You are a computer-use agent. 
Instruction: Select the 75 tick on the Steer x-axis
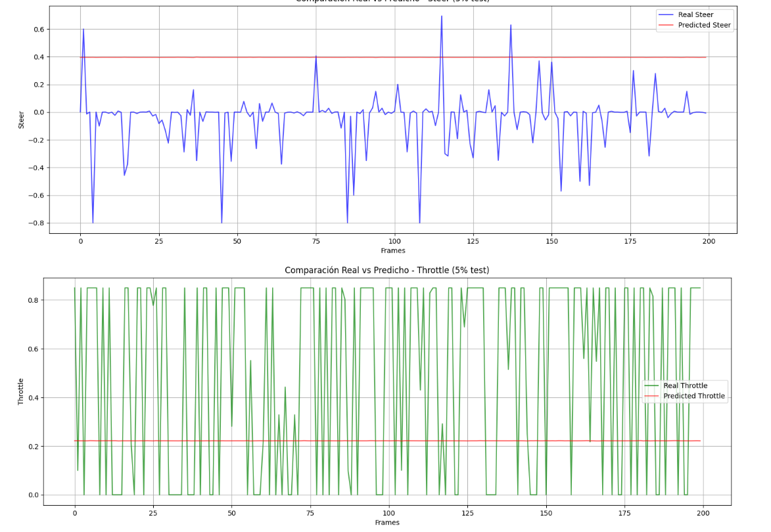click(316, 241)
